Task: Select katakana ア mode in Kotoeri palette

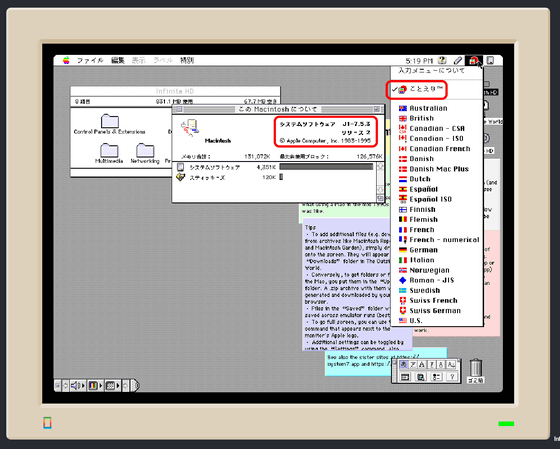Action: pyautogui.click(x=413, y=365)
